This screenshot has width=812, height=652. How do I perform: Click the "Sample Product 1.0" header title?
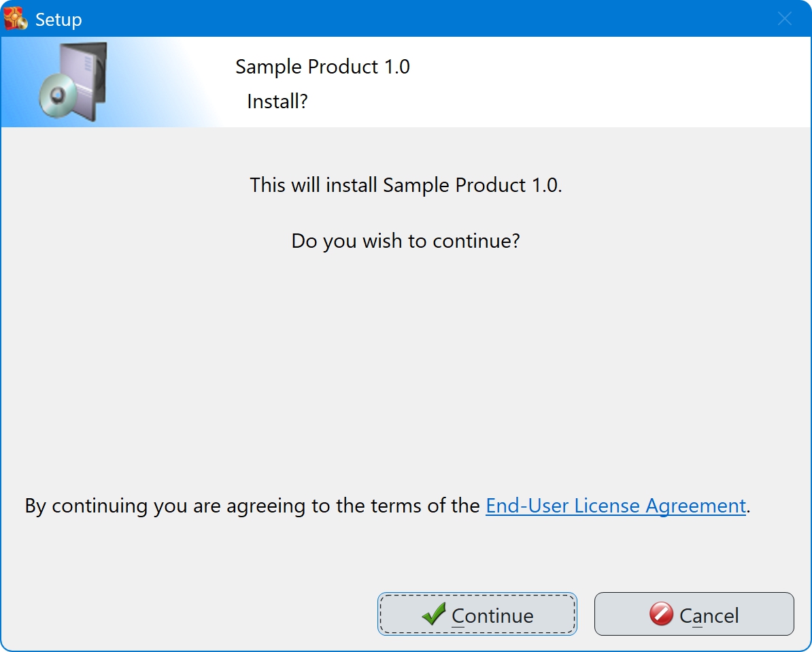(322, 67)
